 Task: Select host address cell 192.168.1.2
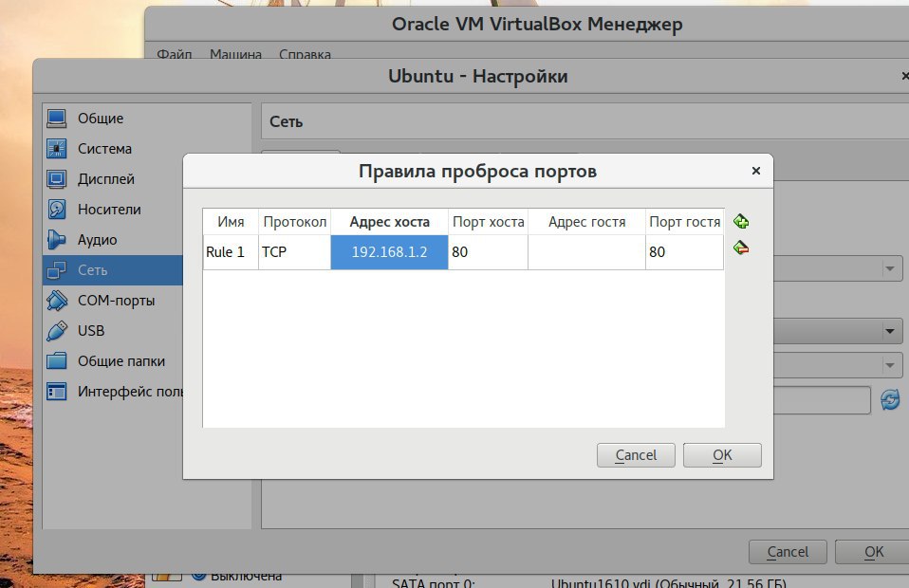(x=390, y=252)
